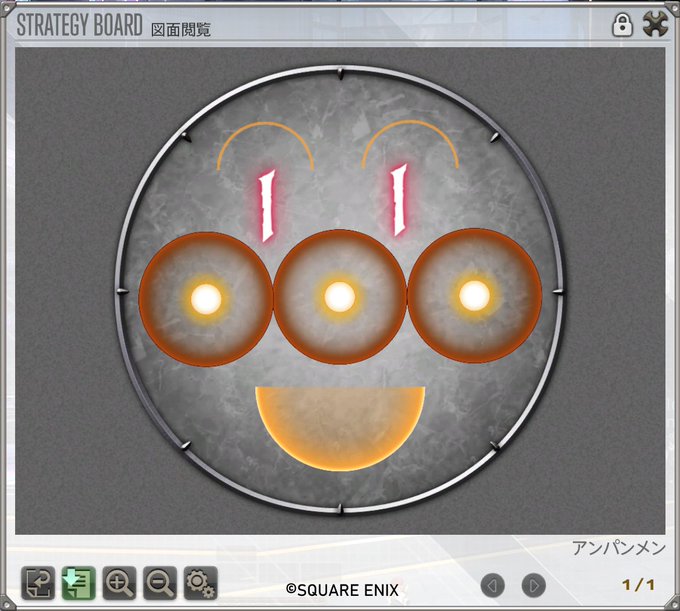Viewport: 680px width, 611px height.
Task: Select the right red line marker
Action: tap(399, 200)
